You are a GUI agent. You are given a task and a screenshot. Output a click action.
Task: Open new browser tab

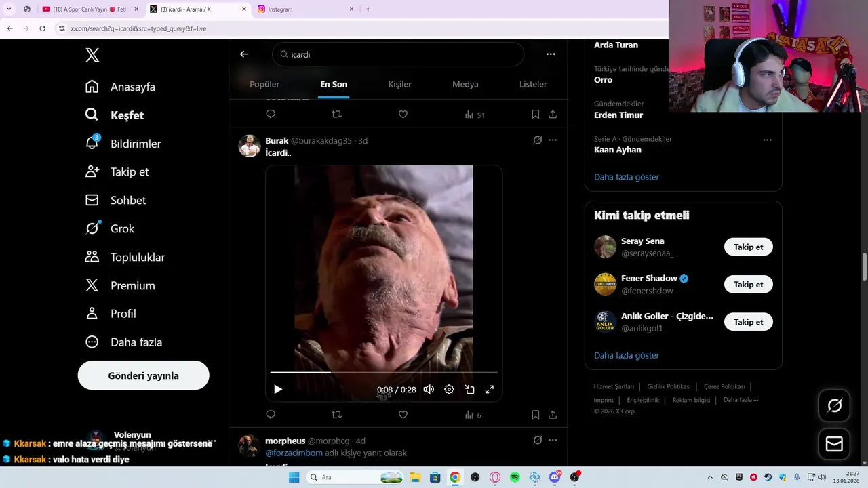368,9
